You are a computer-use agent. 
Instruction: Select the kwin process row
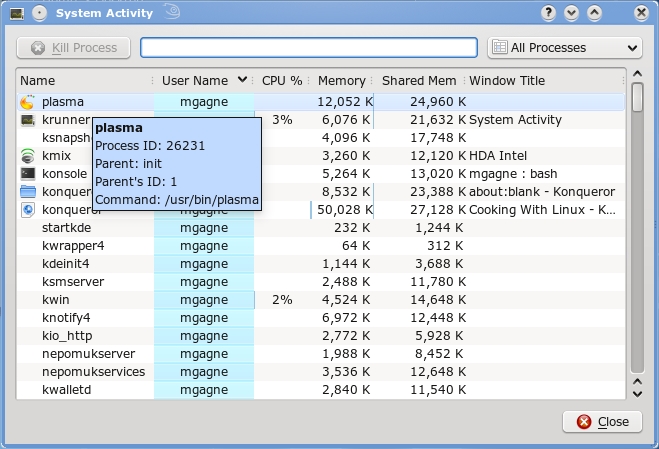(x=300, y=300)
